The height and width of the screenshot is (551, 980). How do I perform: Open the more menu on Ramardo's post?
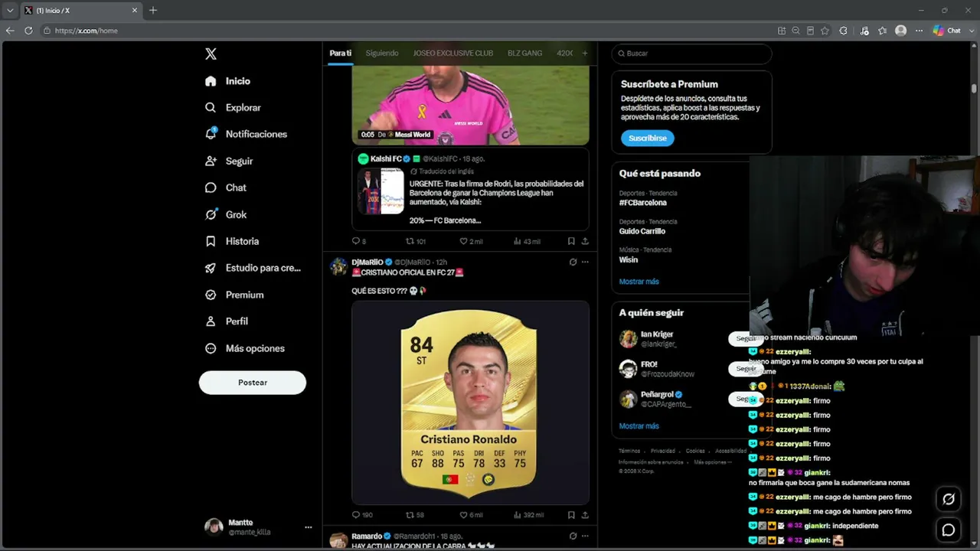585,536
